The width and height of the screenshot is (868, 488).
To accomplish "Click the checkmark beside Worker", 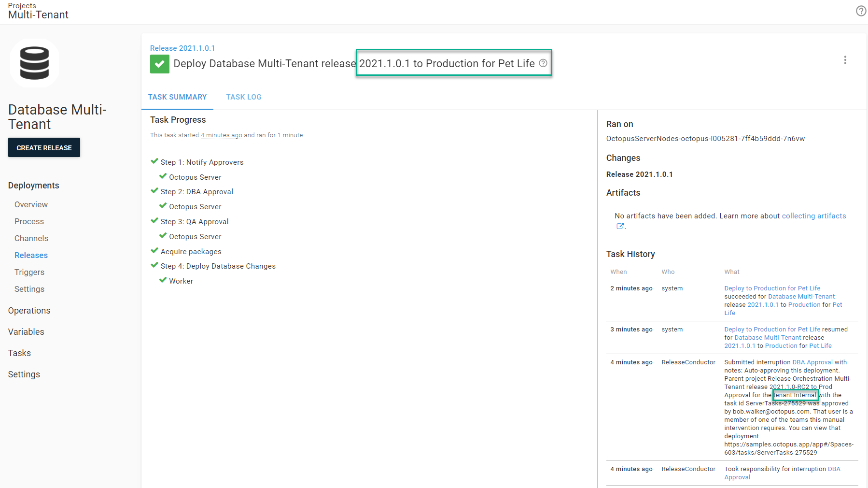I will click(x=163, y=280).
